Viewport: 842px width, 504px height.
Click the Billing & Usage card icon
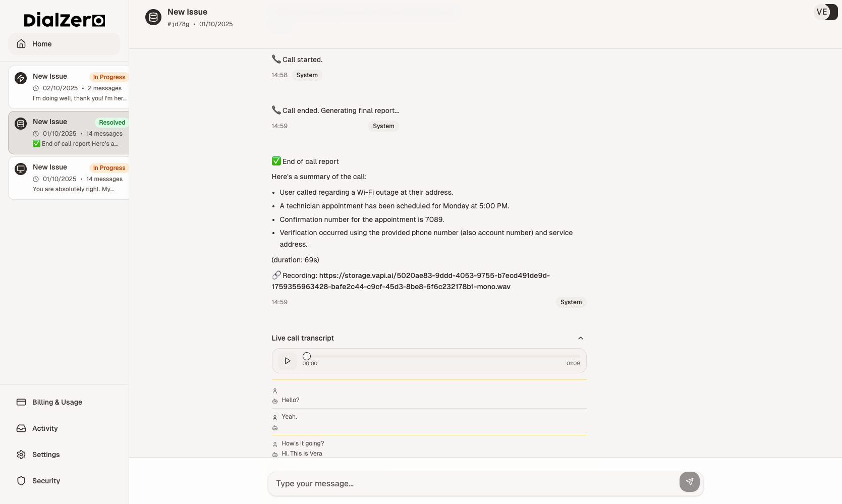(x=21, y=402)
